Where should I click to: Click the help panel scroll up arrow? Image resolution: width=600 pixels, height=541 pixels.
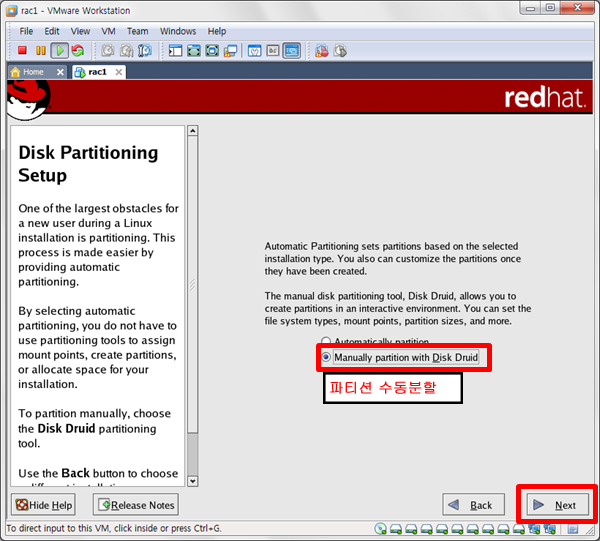pos(192,131)
